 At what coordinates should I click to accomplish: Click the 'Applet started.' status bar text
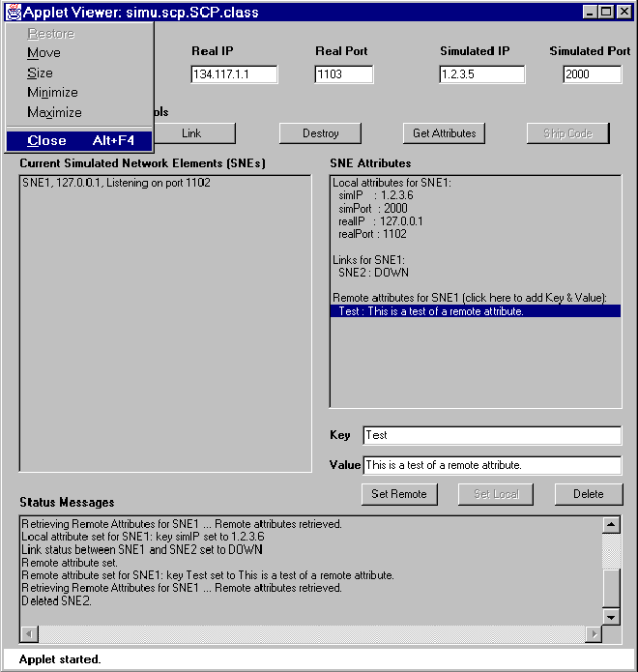pyautogui.click(x=60, y=659)
